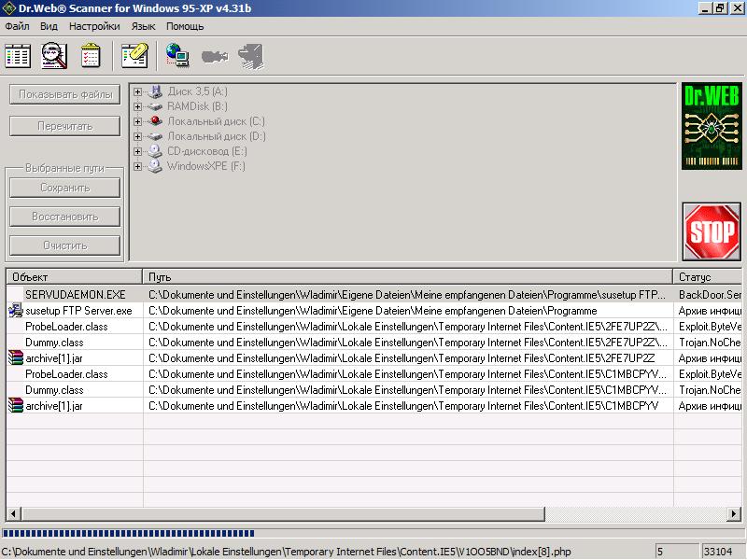This screenshot has width=747, height=560.
Task: Sort results by the Путь column header
Action: [x=407, y=276]
